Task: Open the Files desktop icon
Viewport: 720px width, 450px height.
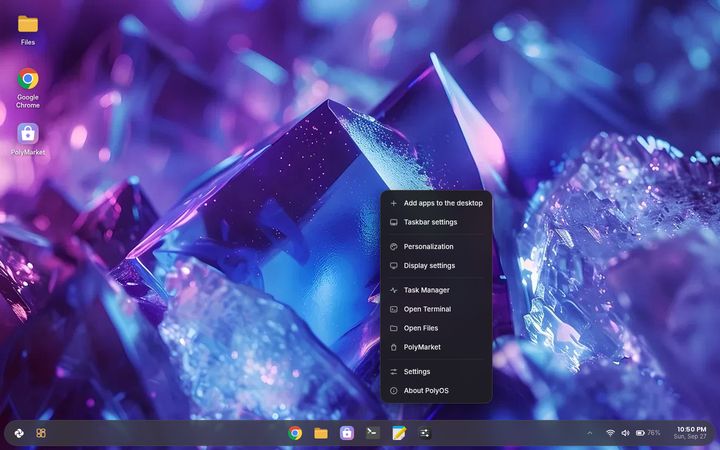Action: 28,30
